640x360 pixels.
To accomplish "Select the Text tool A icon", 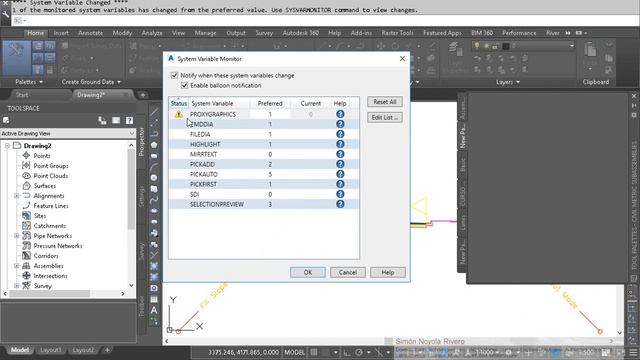I will click(154, 310).
